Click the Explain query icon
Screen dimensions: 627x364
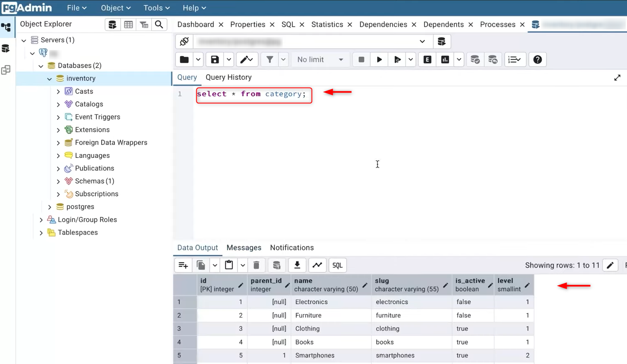(x=427, y=59)
